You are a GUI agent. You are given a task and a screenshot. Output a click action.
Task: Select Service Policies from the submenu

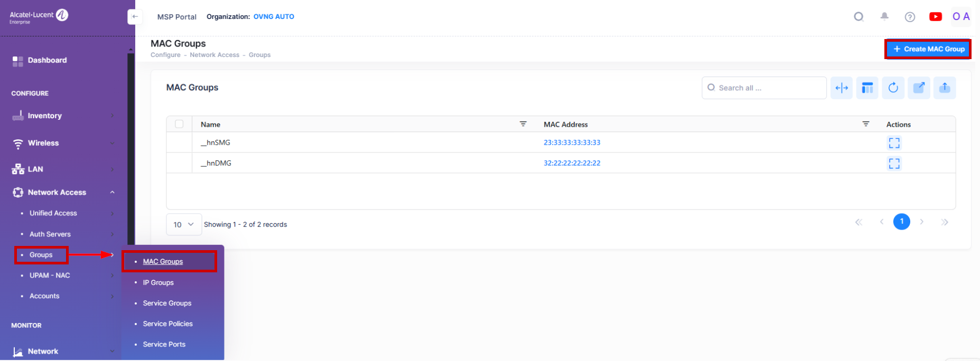167,324
